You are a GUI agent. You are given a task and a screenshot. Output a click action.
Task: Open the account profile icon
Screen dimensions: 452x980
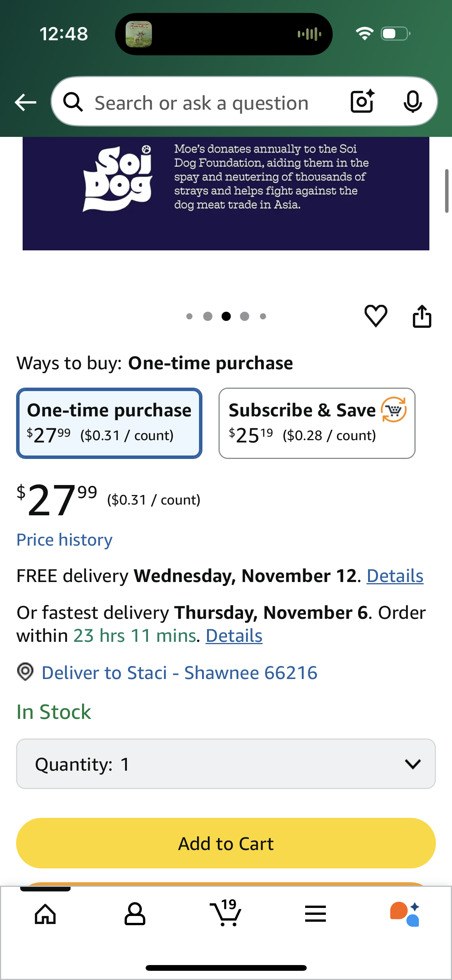(x=135, y=914)
